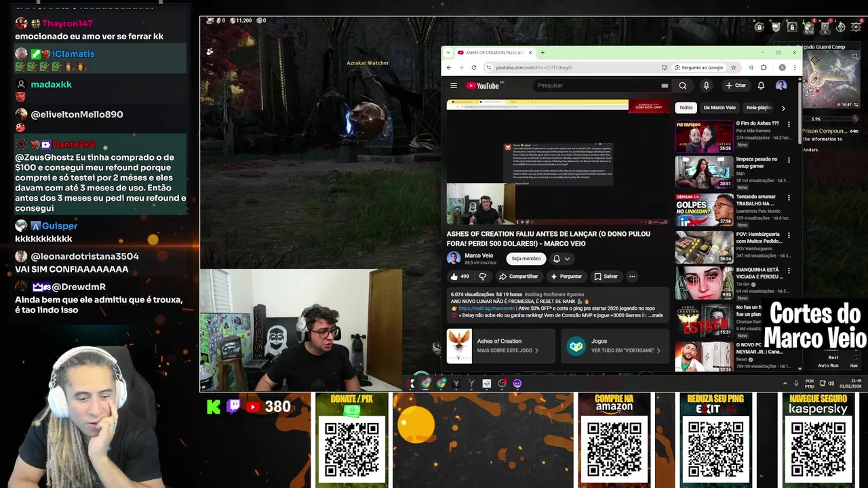Click the purple round app icon in taskbar

click(517, 384)
